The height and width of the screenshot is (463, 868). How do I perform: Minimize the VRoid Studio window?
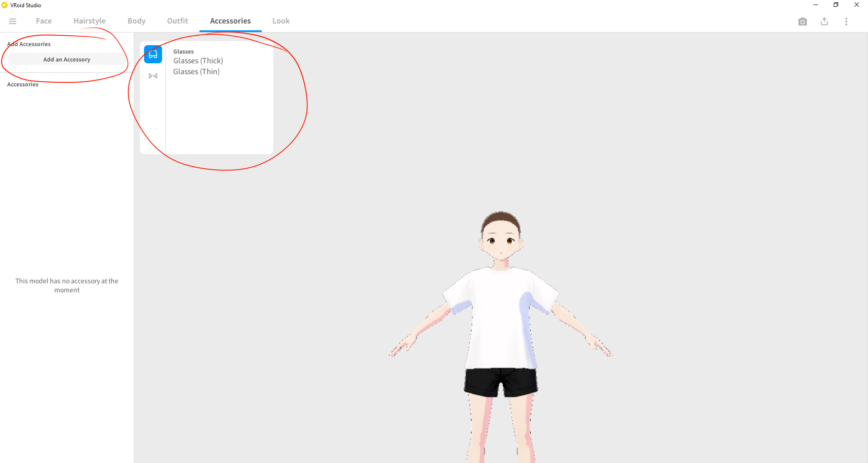[x=816, y=5]
